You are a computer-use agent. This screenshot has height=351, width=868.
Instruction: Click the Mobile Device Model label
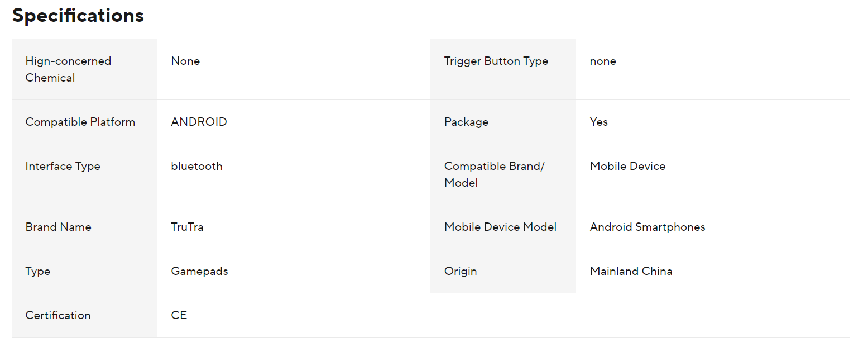coord(500,227)
